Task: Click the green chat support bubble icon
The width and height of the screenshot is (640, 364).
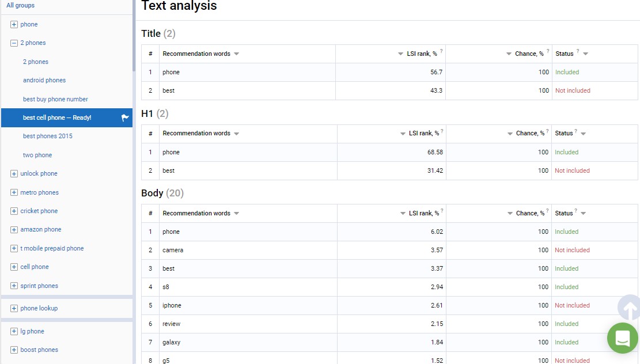Action: coord(622,338)
